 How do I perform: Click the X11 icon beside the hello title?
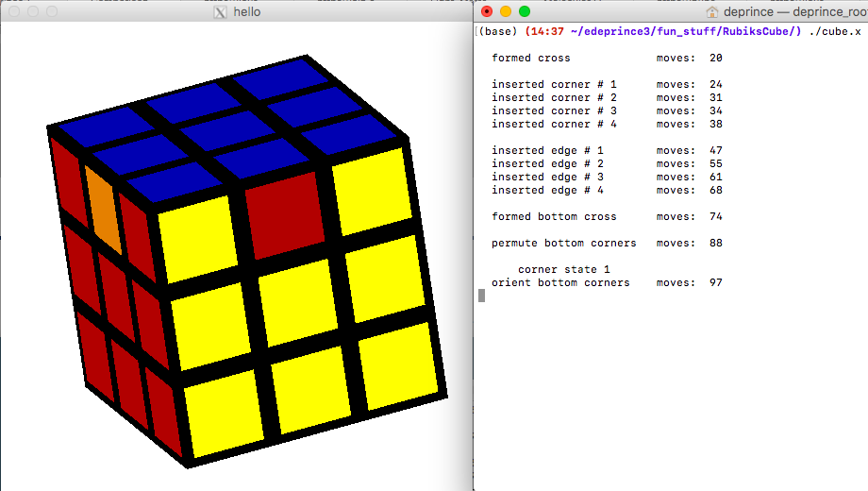pyautogui.click(x=221, y=12)
